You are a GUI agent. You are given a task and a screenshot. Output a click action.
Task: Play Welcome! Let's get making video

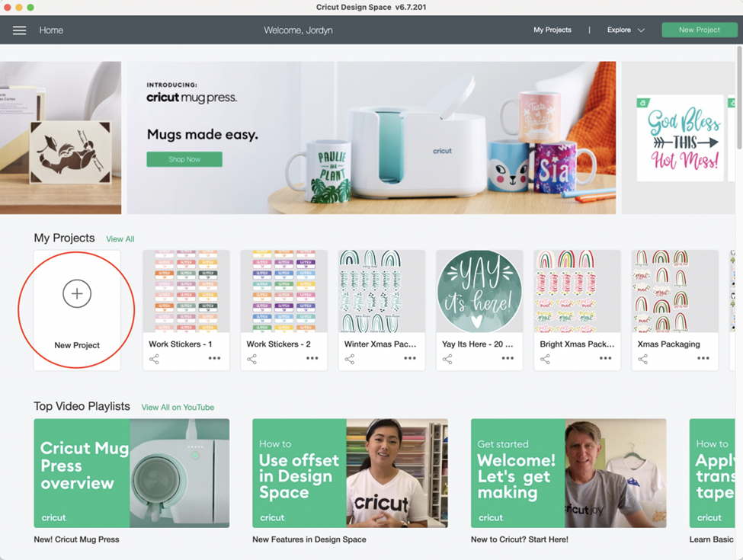[x=568, y=473]
